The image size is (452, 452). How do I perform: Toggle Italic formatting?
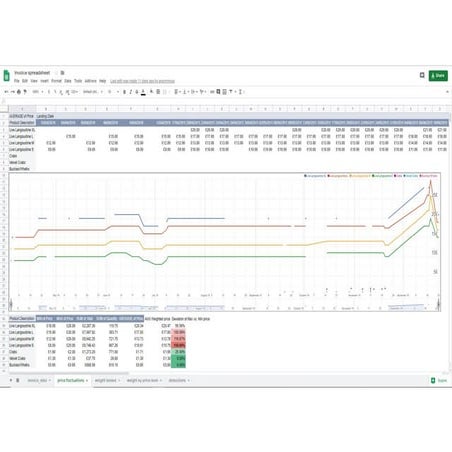tap(131, 92)
